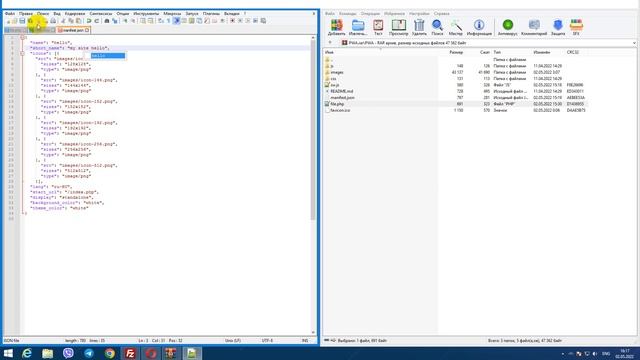Click Notepad++ Redo toolbar icon
The width and height of the screenshot is (640, 360).
(x=97, y=21)
